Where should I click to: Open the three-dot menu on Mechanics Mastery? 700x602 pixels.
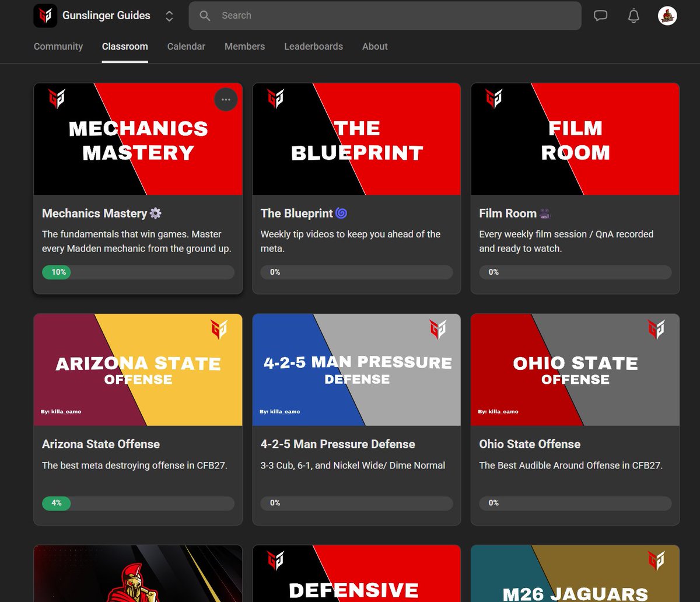(226, 99)
